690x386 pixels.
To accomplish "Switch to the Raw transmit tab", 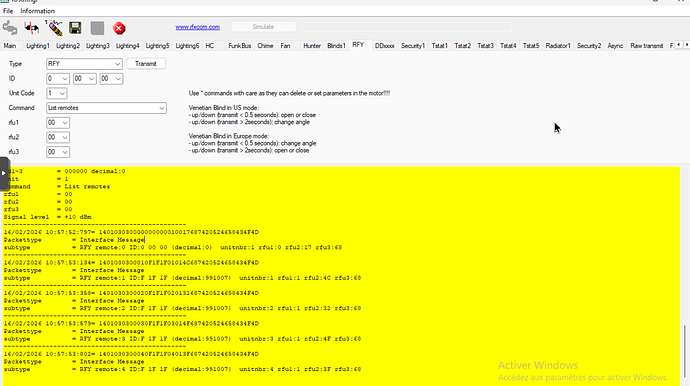I will click(646, 46).
